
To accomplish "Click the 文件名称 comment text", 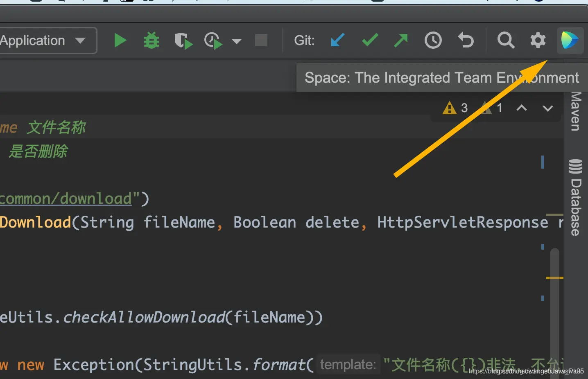I will click(57, 128).
